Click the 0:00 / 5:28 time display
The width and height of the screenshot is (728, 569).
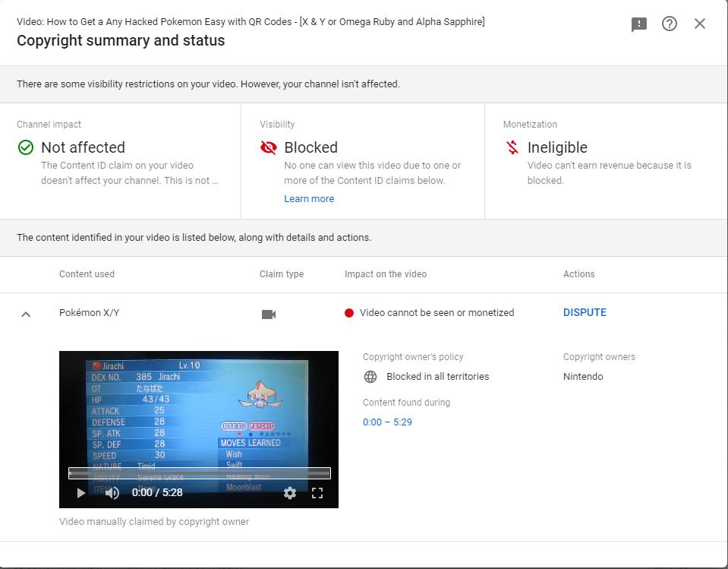pyautogui.click(x=157, y=492)
